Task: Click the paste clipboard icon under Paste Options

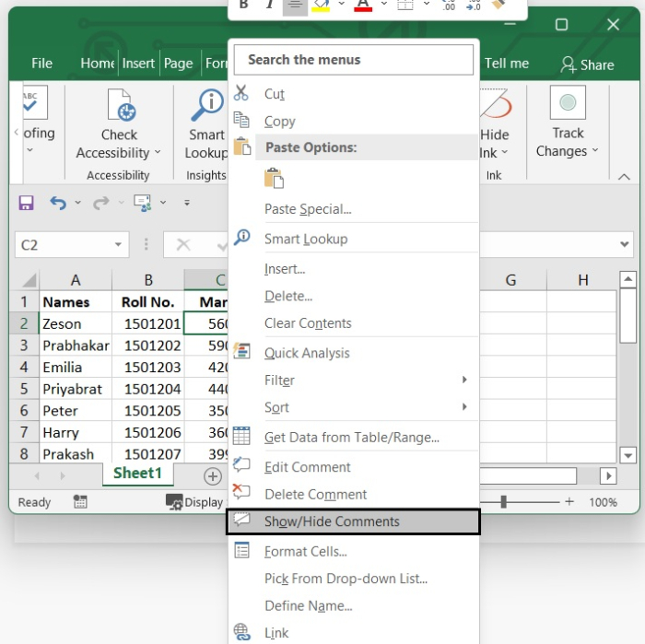Action: coord(274,178)
